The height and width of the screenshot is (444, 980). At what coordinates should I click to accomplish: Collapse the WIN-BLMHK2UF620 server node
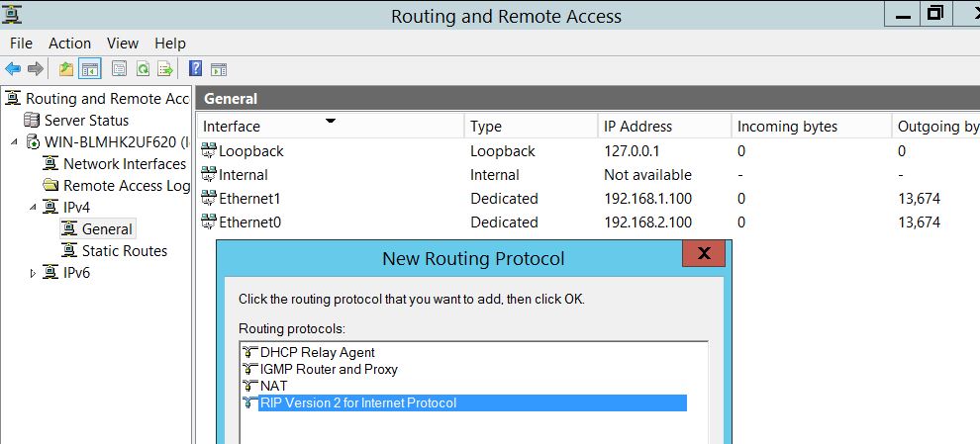[x=15, y=142]
